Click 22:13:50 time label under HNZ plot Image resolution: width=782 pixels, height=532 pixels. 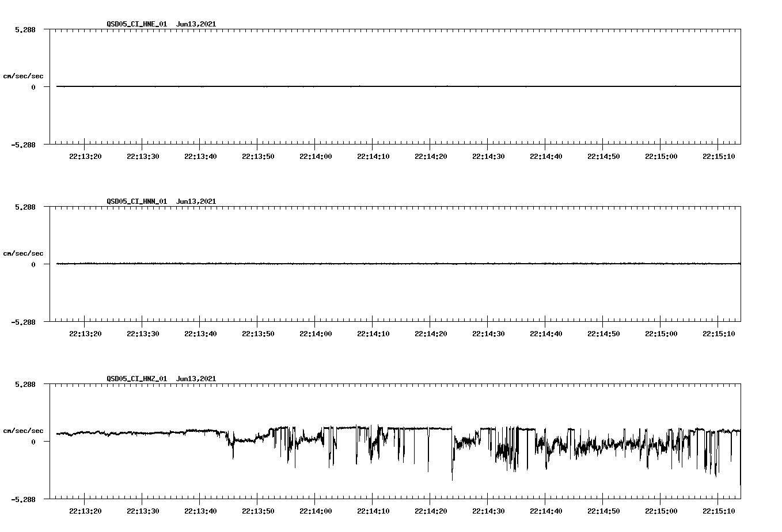(x=258, y=511)
